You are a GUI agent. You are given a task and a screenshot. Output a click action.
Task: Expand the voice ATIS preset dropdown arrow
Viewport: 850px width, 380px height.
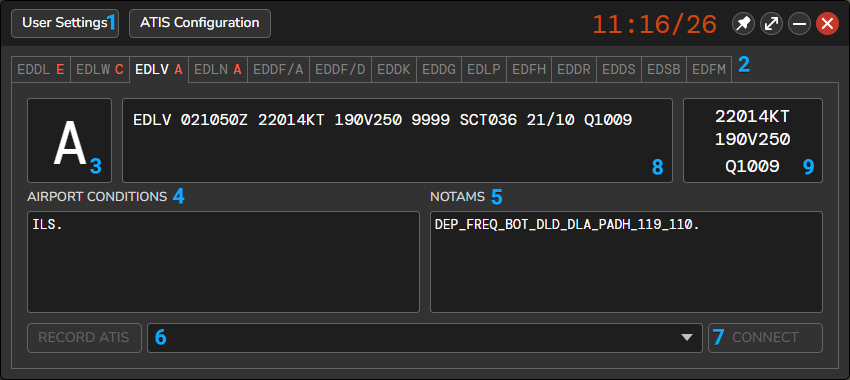(x=687, y=338)
